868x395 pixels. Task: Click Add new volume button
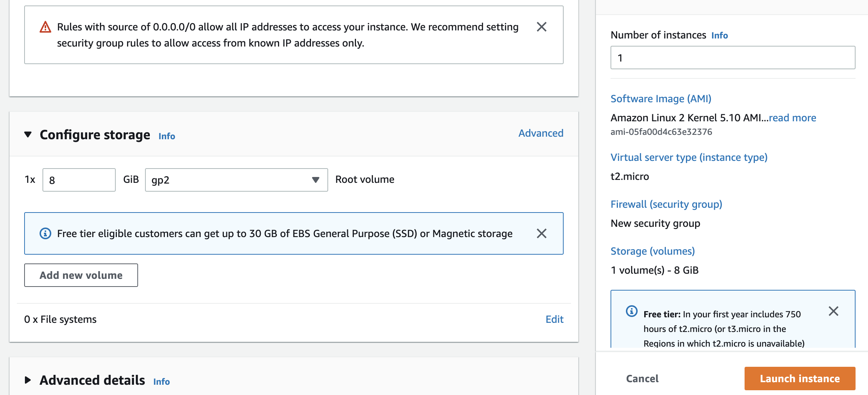click(81, 275)
